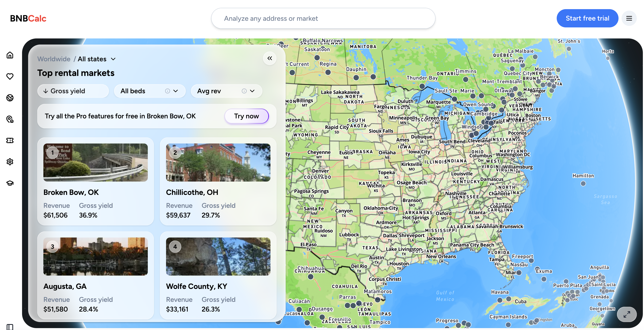Click Chillicothe gross yield 29.7%
This screenshot has width=644, height=330.
[x=211, y=215]
